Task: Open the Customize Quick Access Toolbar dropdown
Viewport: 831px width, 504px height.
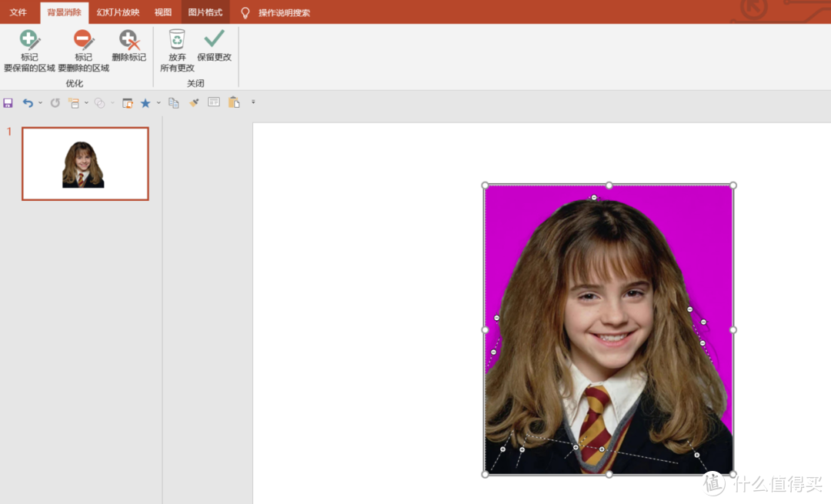Action: point(253,102)
